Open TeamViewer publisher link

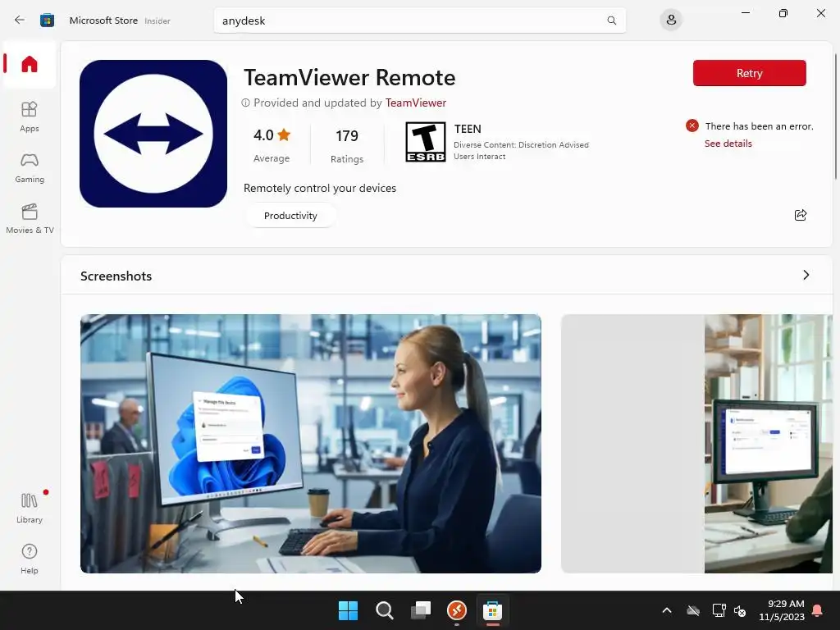click(415, 103)
